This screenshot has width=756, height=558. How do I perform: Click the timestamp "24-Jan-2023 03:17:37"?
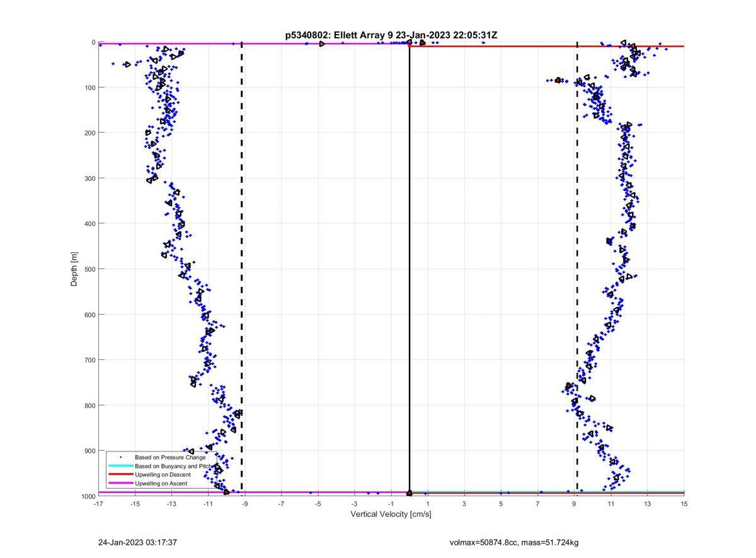[x=137, y=542]
